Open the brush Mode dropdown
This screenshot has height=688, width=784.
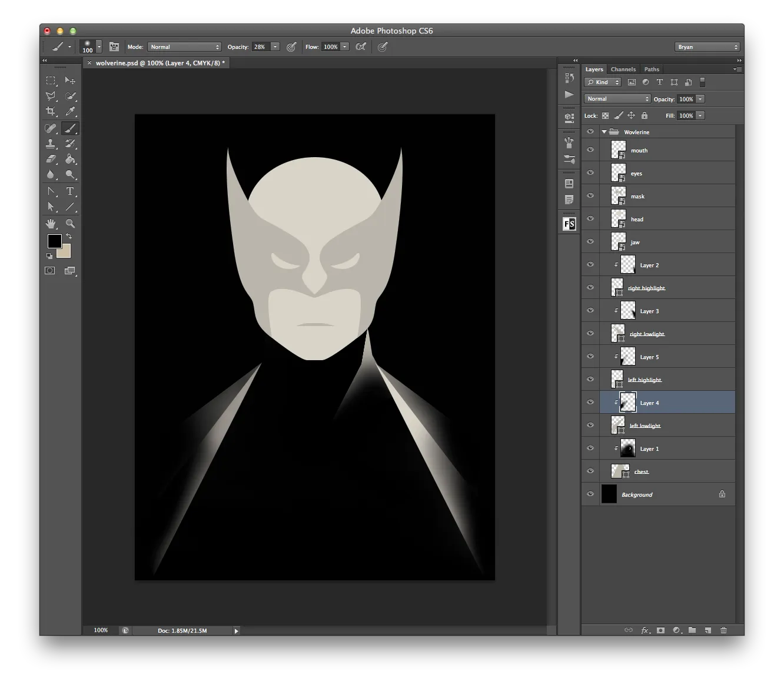tap(184, 47)
